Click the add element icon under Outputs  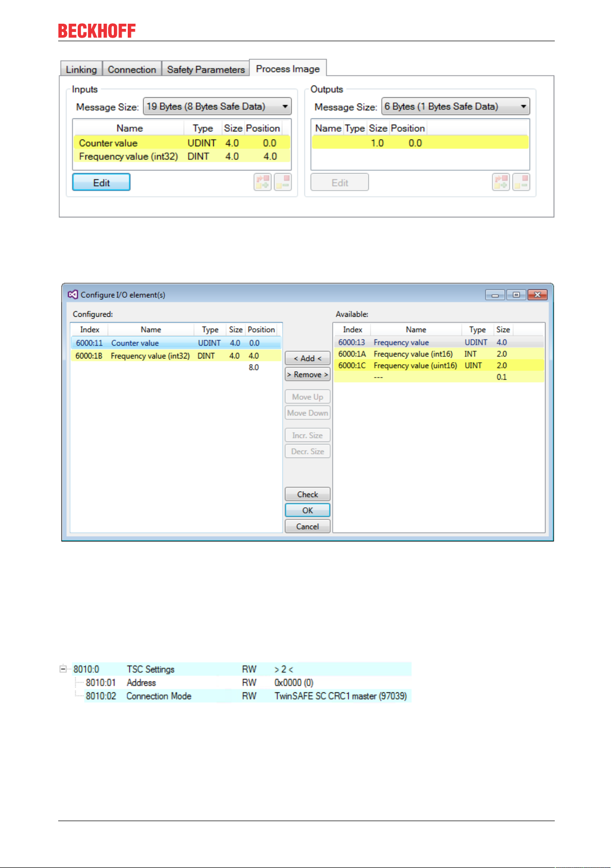501,182
